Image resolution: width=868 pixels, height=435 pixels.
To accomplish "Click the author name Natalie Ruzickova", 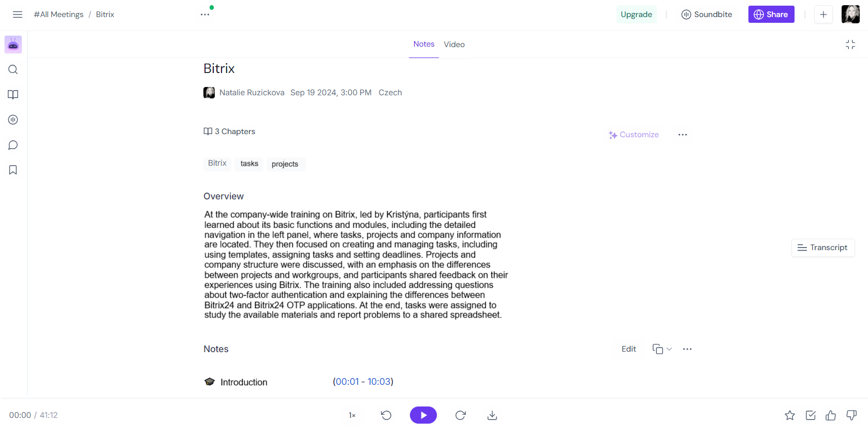I will pos(252,93).
